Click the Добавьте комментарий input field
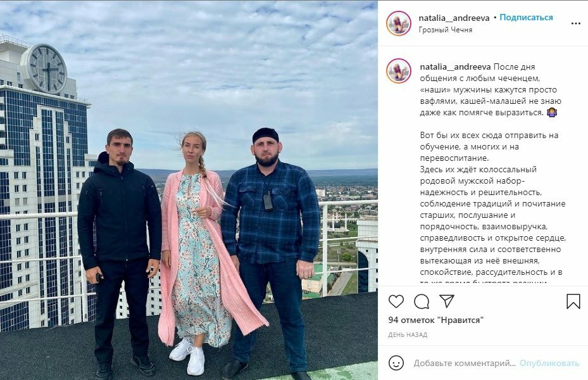The width and height of the screenshot is (588, 380). pos(465,363)
